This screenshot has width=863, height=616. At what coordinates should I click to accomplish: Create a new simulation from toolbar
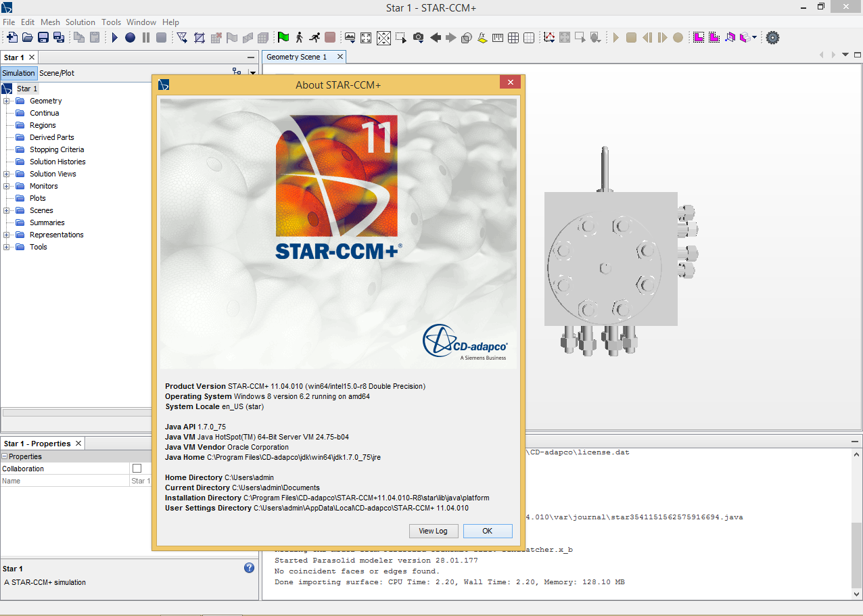tap(11, 38)
